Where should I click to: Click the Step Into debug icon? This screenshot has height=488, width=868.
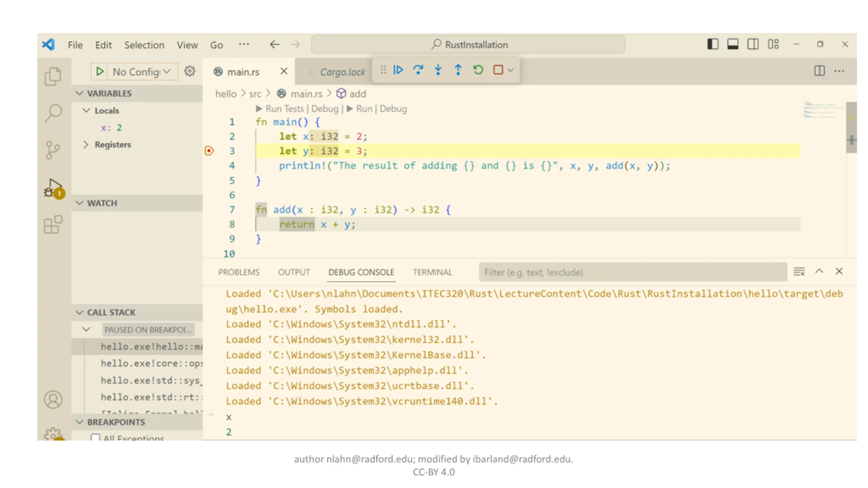click(x=438, y=70)
